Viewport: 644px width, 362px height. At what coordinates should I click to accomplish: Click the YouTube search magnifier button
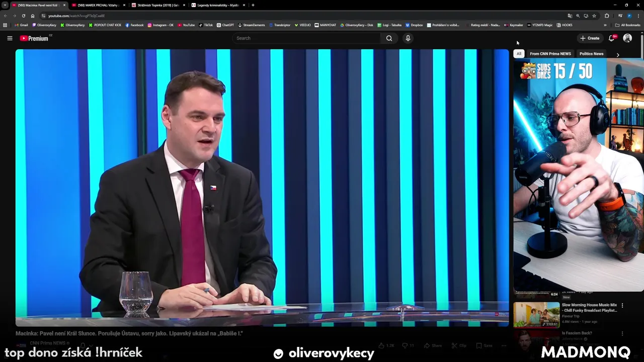tap(389, 38)
